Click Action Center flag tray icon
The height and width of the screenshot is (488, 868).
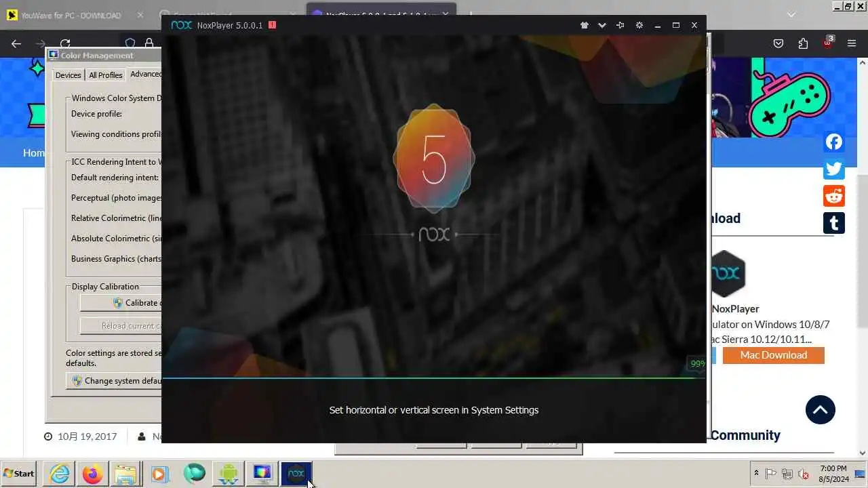(x=771, y=474)
